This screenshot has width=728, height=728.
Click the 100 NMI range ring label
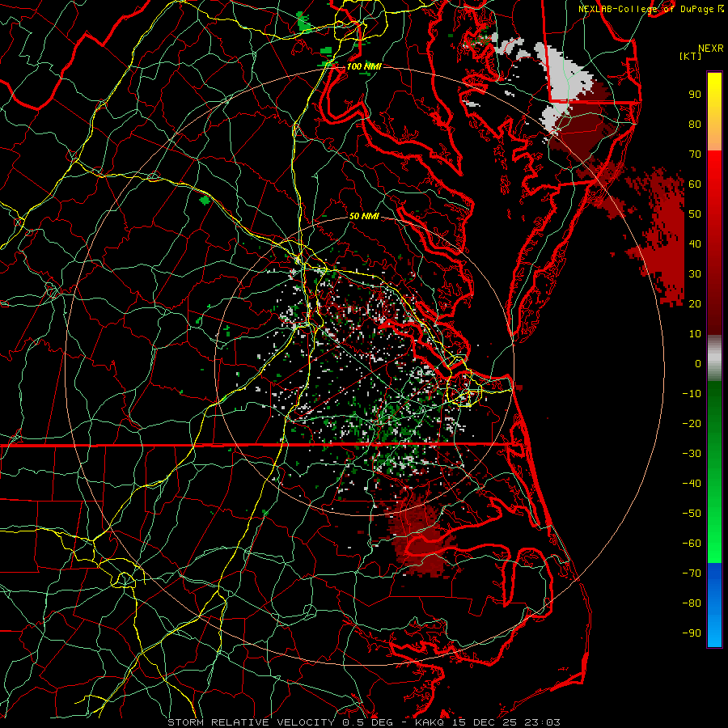(x=364, y=66)
